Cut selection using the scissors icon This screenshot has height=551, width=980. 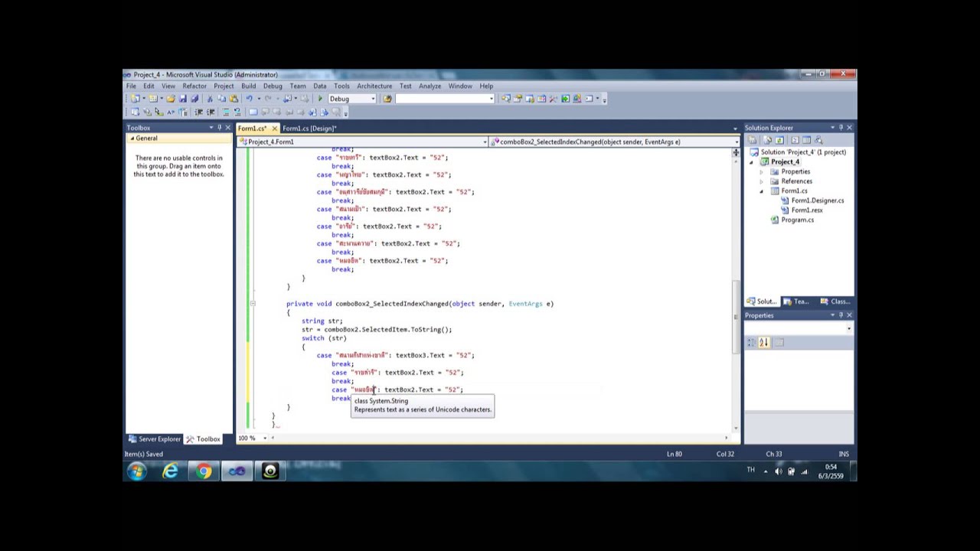[210, 99]
